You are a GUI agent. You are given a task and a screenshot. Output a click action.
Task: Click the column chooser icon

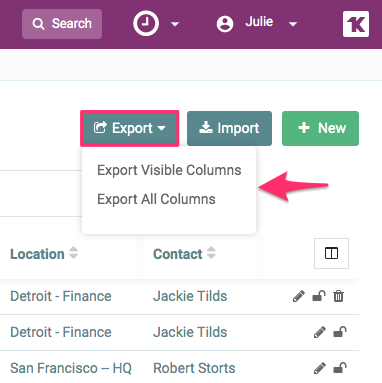pyautogui.click(x=331, y=253)
